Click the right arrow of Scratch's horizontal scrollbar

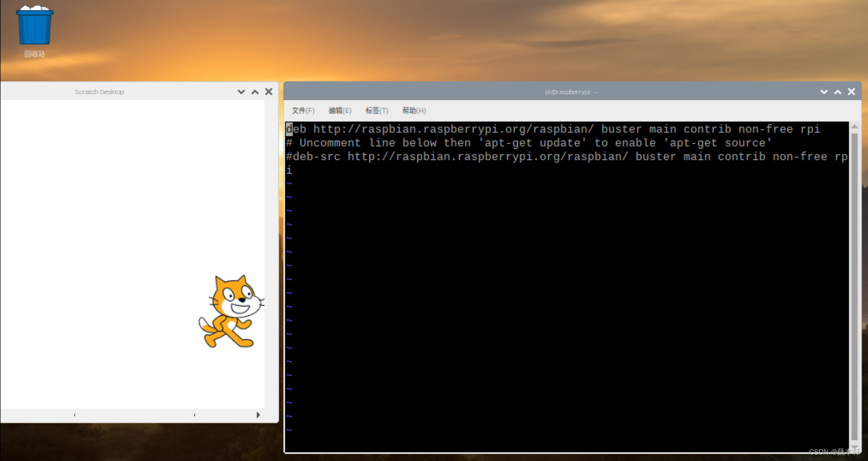(258, 415)
